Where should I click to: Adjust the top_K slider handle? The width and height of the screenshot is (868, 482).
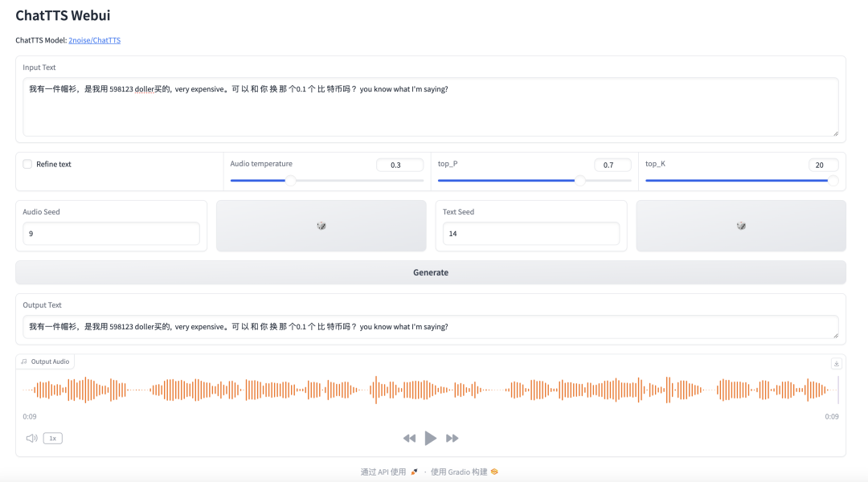pyautogui.click(x=833, y=181)
